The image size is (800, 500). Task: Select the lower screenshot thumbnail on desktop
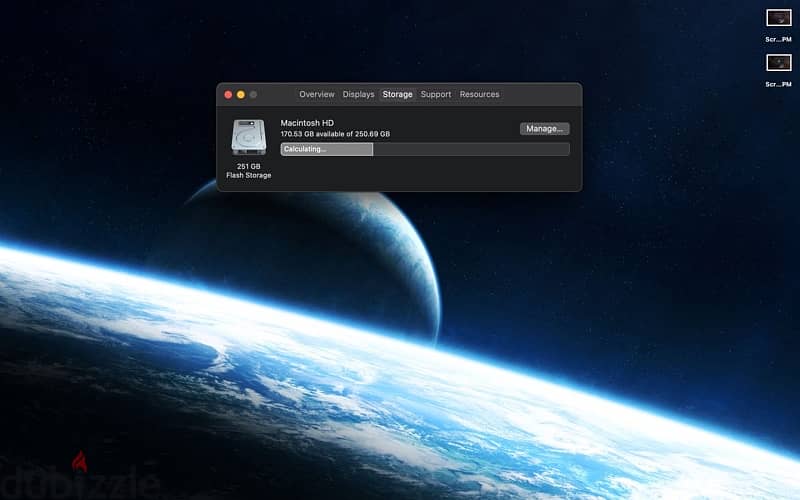(779, 63)
